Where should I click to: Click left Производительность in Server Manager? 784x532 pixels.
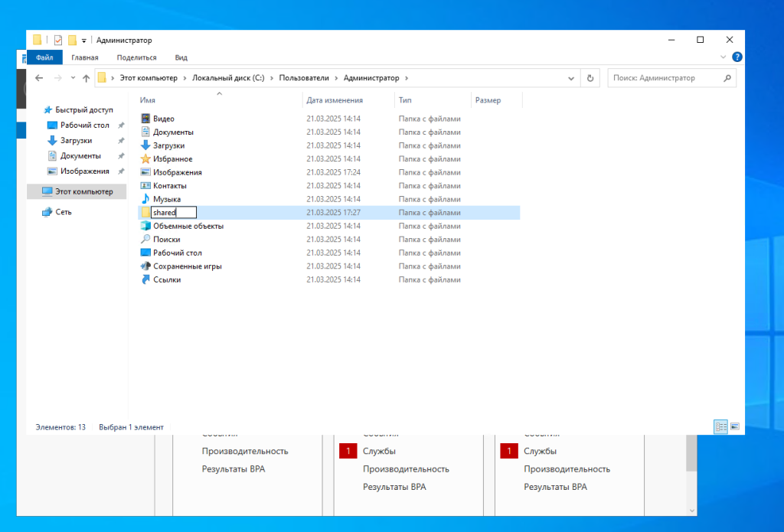[245, 451]
